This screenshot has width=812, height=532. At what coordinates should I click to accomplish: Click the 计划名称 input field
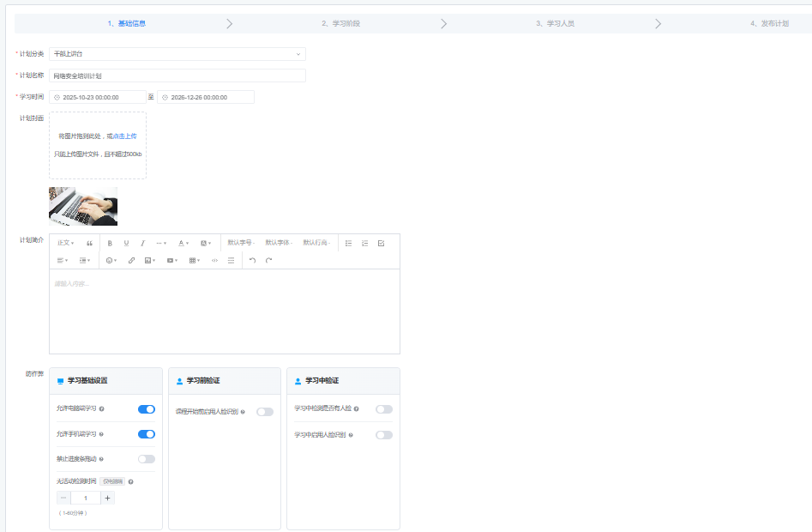tap(177, 76)
